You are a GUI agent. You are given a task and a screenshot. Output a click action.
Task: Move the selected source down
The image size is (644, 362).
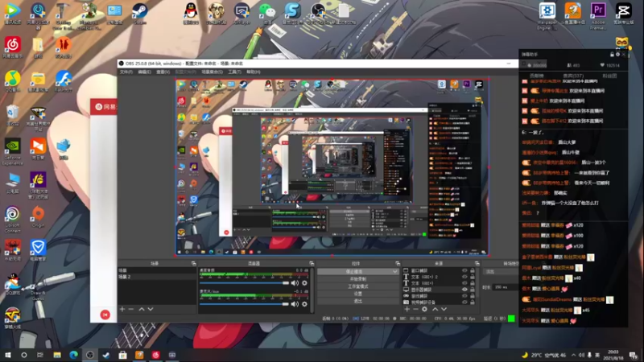pos(444,309)
